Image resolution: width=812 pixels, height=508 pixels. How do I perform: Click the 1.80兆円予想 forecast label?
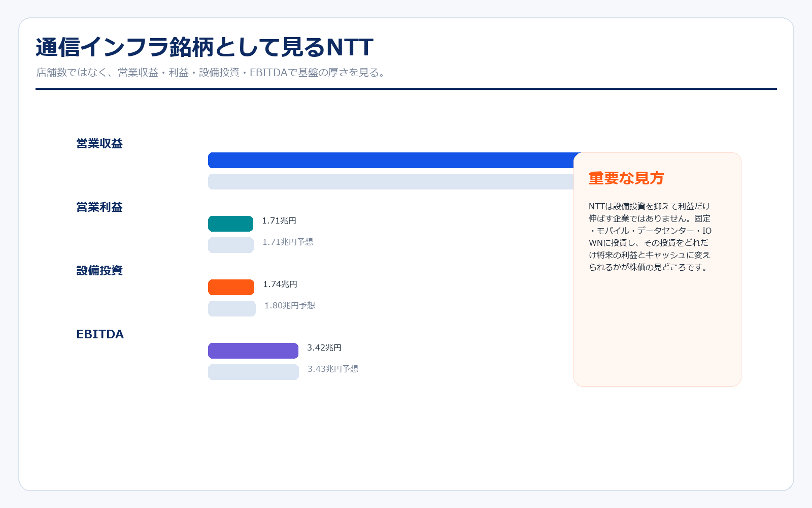click(x=290, y=306)
